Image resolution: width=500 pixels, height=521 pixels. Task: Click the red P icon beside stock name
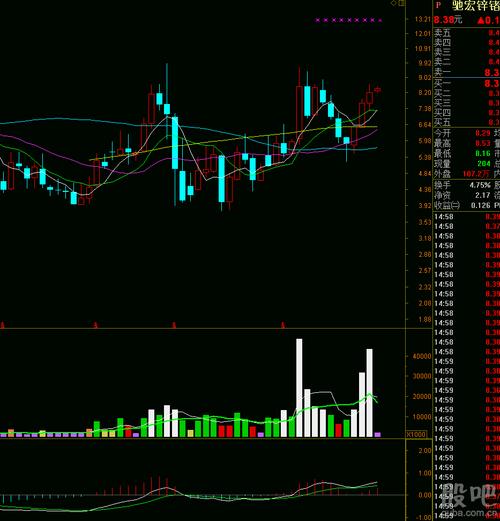coord(438,5)
